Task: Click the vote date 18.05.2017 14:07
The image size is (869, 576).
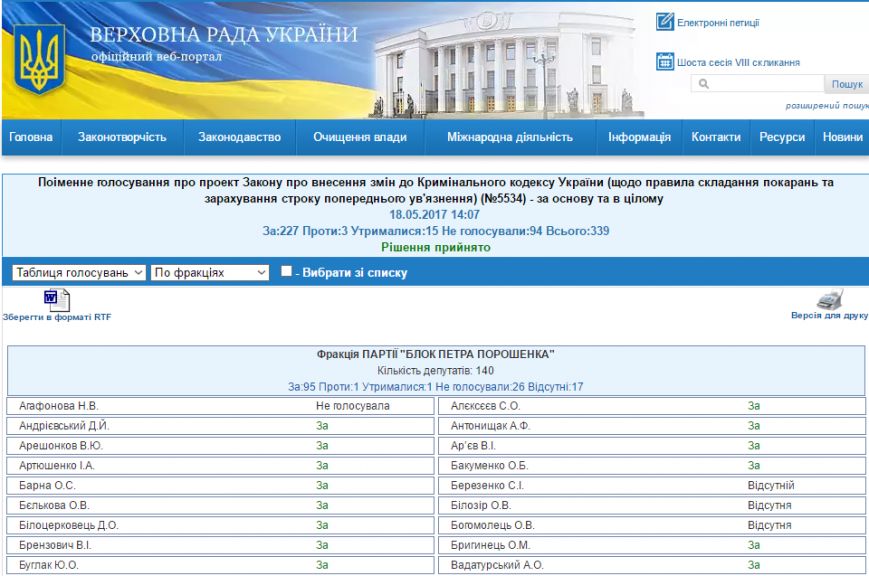Action: [x=434, y=215]
